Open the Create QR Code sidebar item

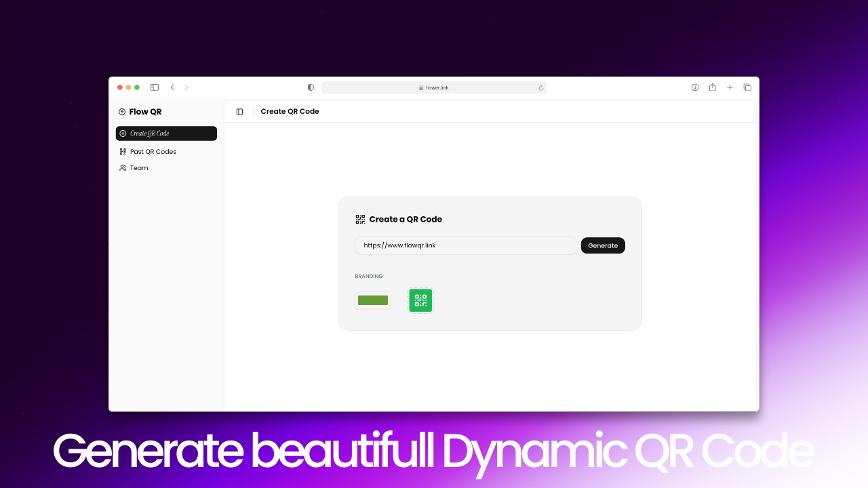click(166, 134)
